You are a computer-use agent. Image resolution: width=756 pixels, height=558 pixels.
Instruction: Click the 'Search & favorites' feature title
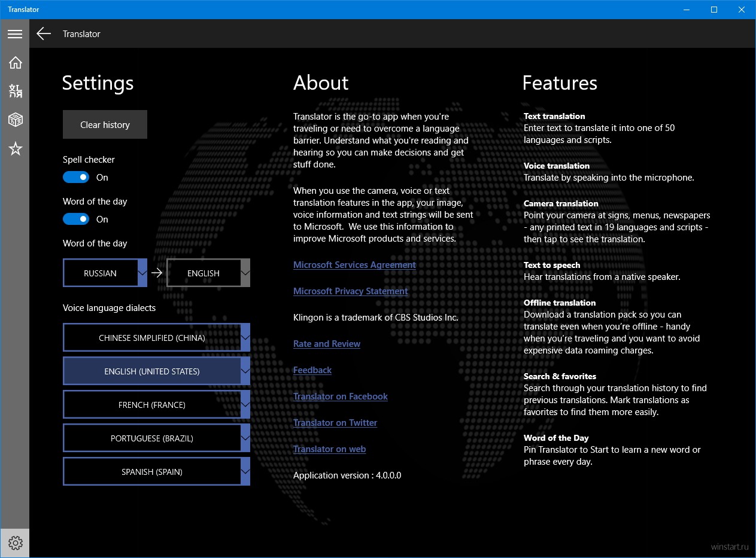coord(560,376)
